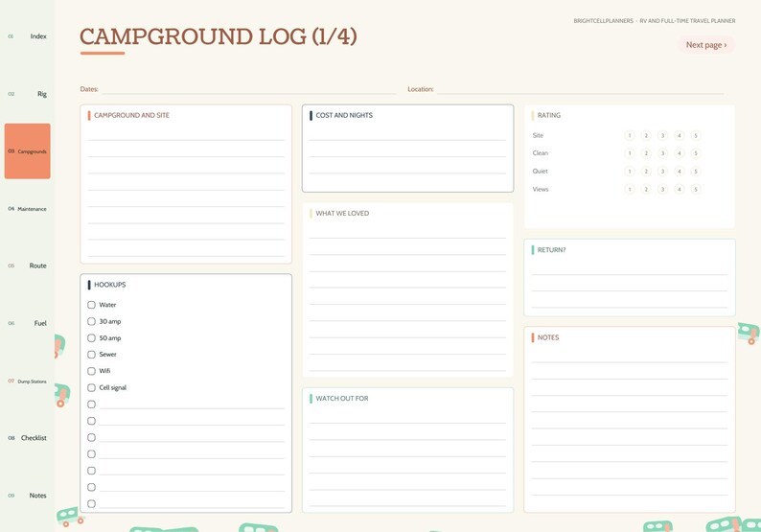This screenshot has width=761, height=532.
Task: Rate Clean as 2
Action: (646, 153)
